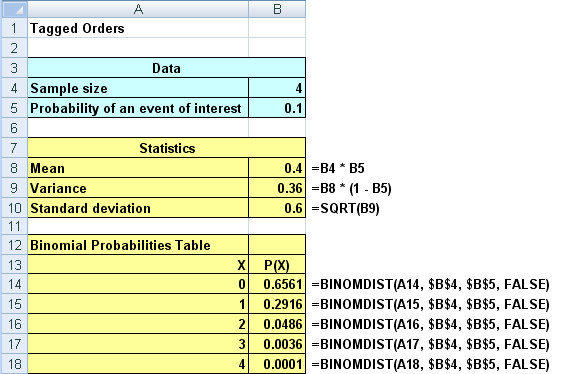The image size is (577, 374).
Task: Click the BINOMDIST(A14...) formula annotation
Action: coord(431,285)
